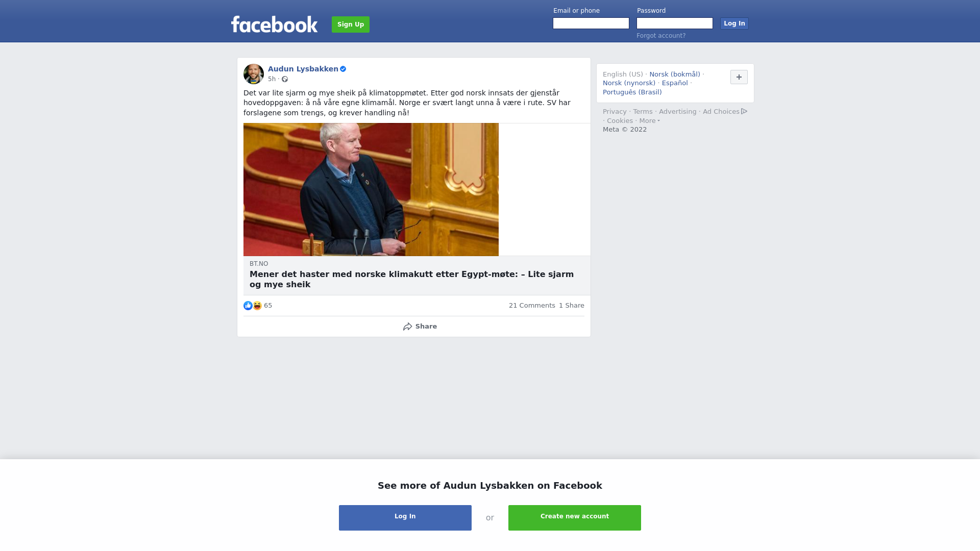980x551 pixels.
Task: Click the green Sign Up button
Action: [x=351, y=24]
